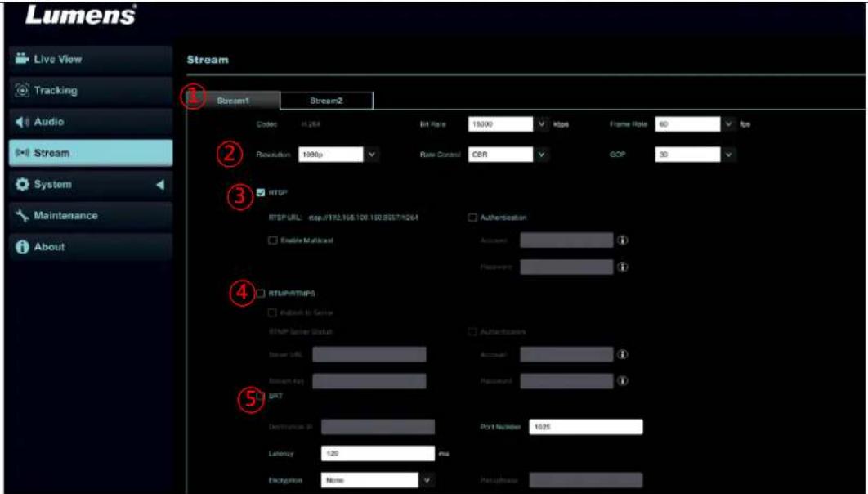Switch to the Stream2 tab
868x494 pixels.
click(327, 101)
